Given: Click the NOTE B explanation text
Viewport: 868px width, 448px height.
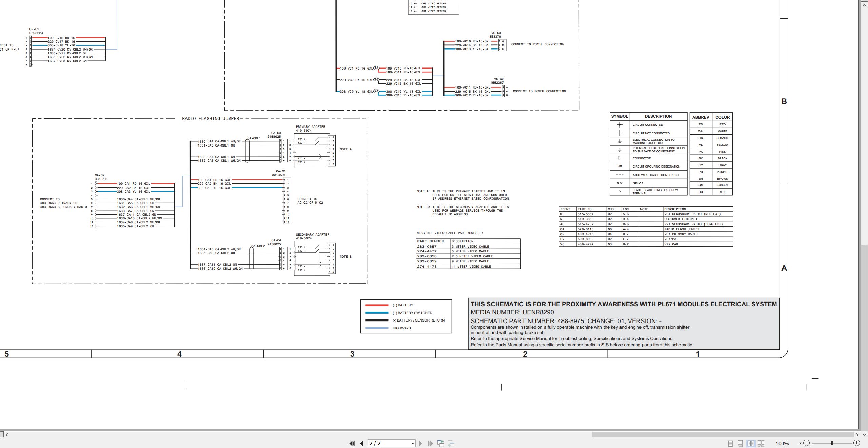Looking at the screenshot, I should [x=463, y=211].
